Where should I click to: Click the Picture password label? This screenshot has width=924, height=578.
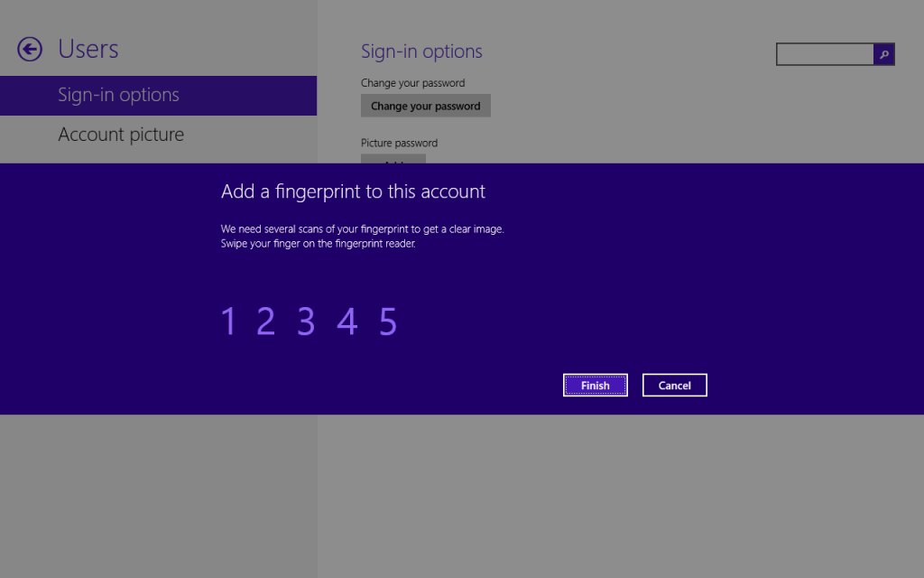399,143
